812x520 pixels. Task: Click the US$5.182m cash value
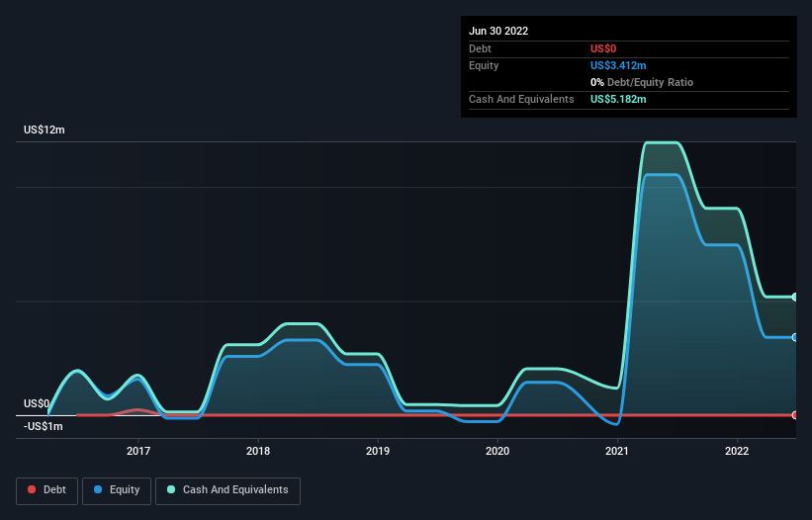pyautogui.click(x=618, y=99)
